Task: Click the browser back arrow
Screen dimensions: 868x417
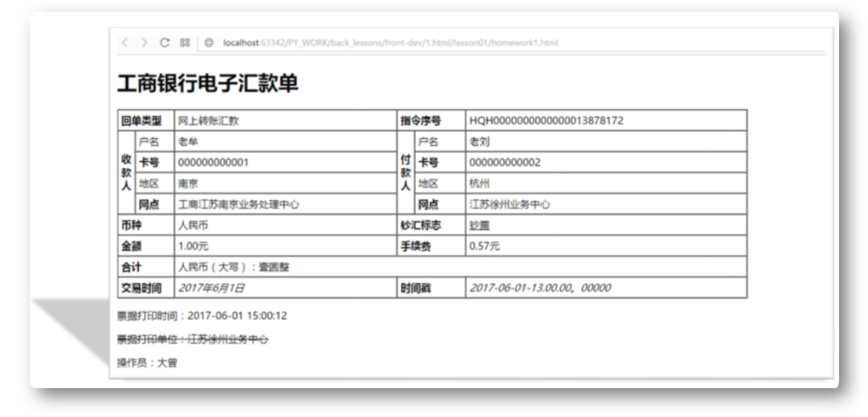Action: pos(125,42)
